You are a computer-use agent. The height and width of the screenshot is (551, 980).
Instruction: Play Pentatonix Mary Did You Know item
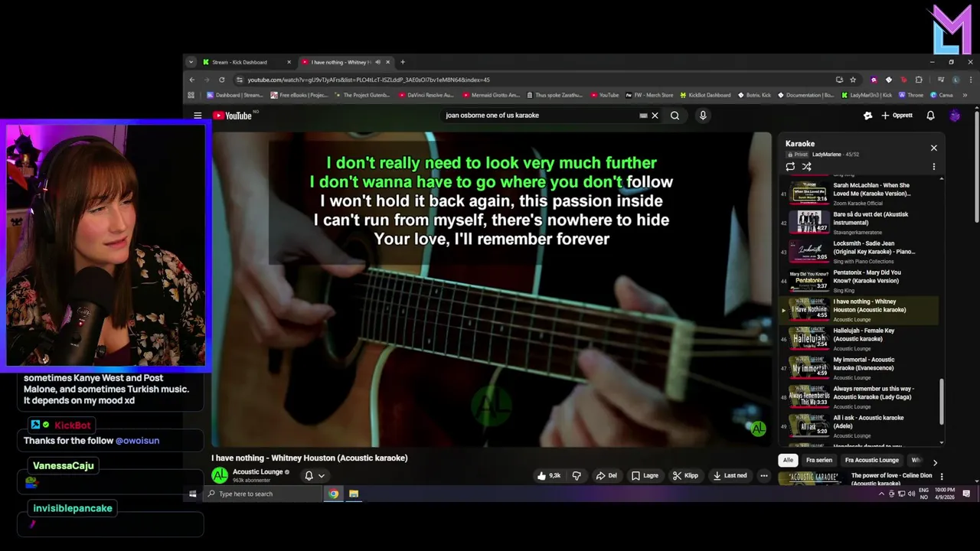pyautogui.click(x=858, y=280)
